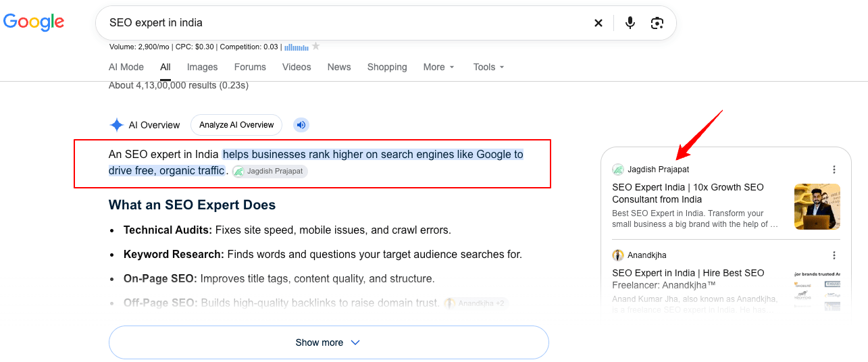
Task: Open options menu for Jagdish Prajapat card
Action: click(x=834, y=170)
